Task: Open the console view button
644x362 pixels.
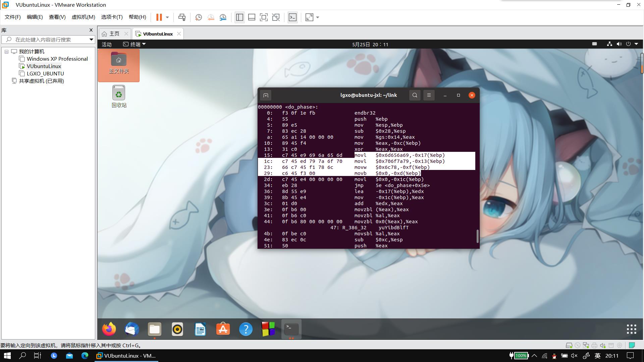Action: click(x=292, y=17)
